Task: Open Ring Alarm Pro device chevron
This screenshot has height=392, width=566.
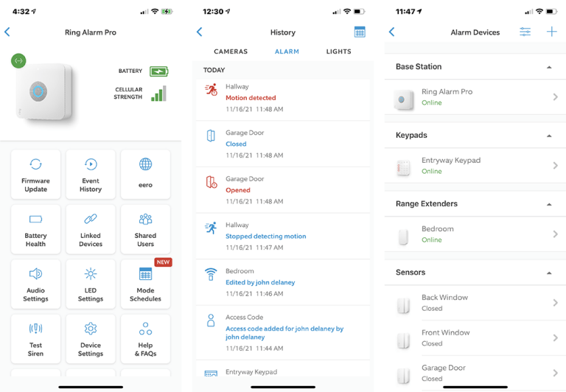Action: point(555,97)
